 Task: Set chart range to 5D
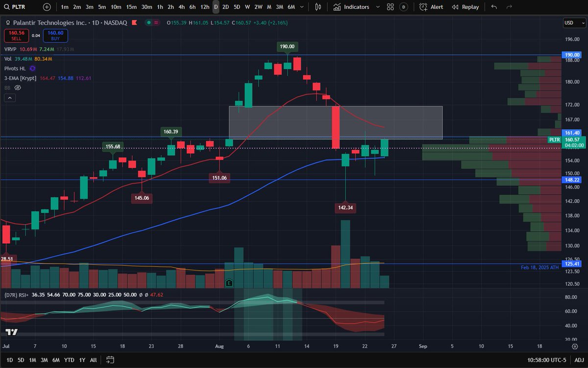point(21,360)
